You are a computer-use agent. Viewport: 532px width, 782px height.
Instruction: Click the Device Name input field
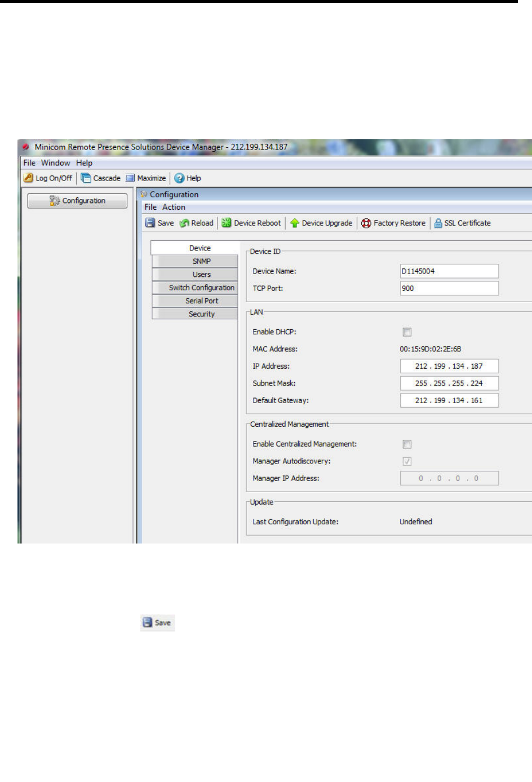click(x=449, y=271)
